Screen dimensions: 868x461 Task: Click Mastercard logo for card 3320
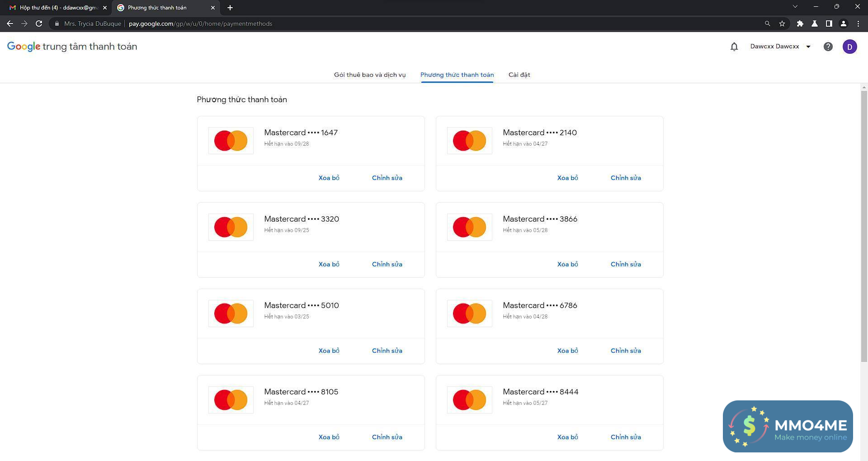[x=231, y=227]
